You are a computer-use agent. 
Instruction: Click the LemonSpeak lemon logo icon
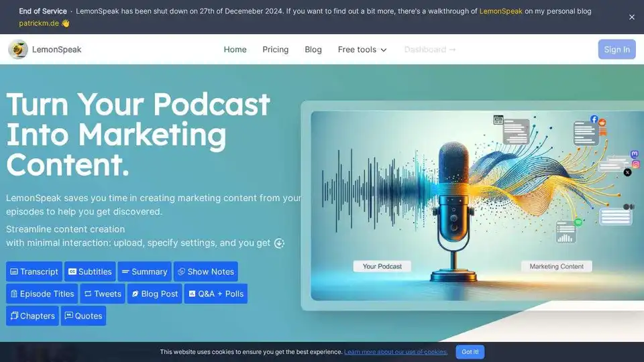(18, 50)
